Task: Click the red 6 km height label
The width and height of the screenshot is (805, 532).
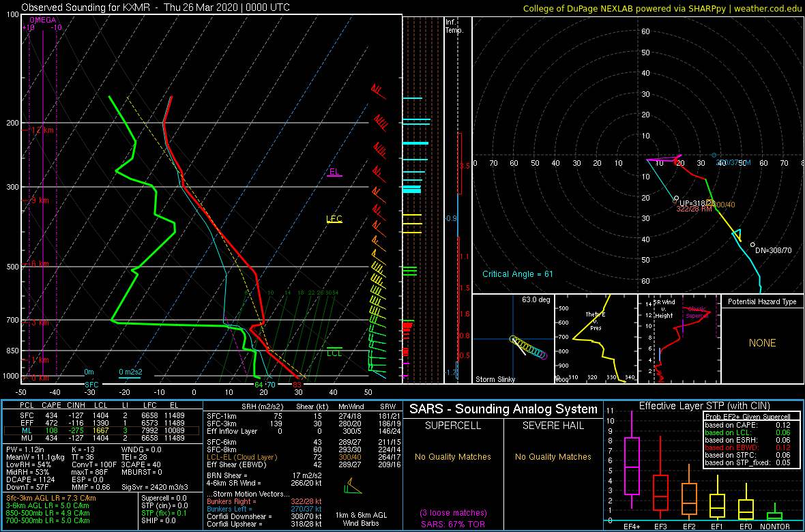Action: pyautogui.click(x=40, y=264)
